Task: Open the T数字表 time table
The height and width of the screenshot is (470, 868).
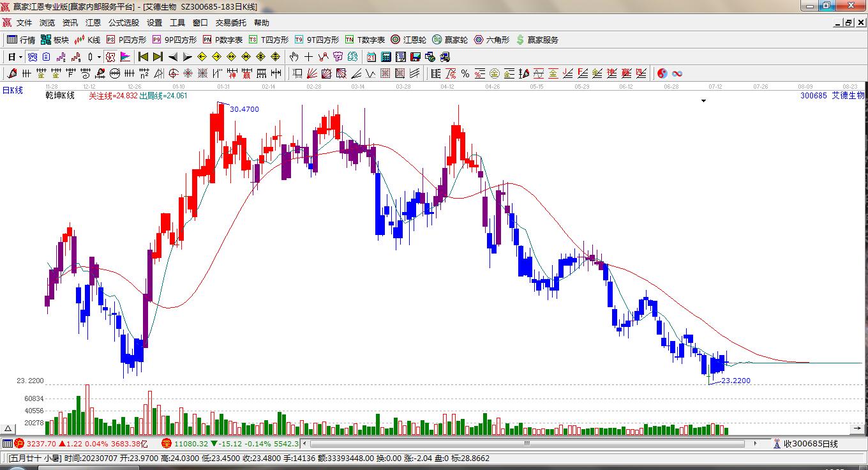Action: [365, 40]
